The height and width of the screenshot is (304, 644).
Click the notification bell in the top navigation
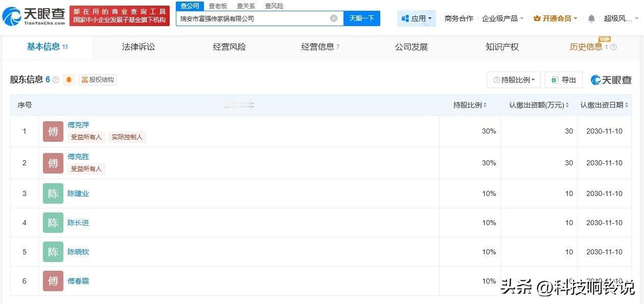[x=592, y=17]
